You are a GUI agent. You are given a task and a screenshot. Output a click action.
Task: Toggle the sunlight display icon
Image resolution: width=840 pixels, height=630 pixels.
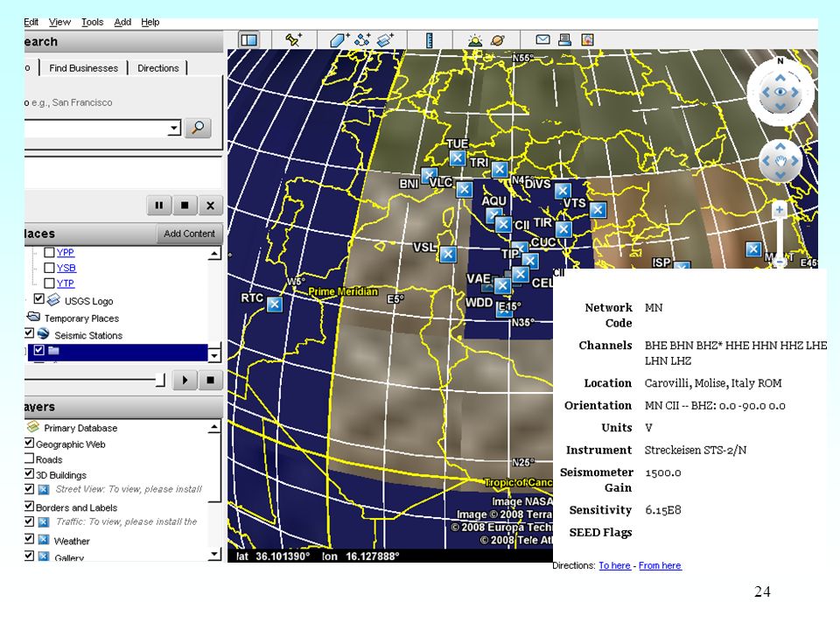474,40
